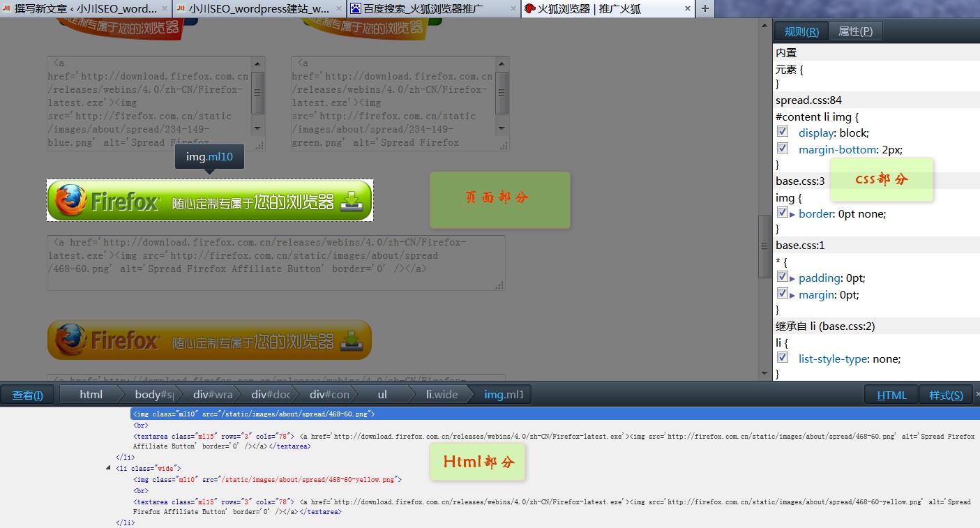The height and width of the screenshot is (528, 980).
Task: Collapse the li class="wide" node in HTML tree
Action: click(109, 468)
